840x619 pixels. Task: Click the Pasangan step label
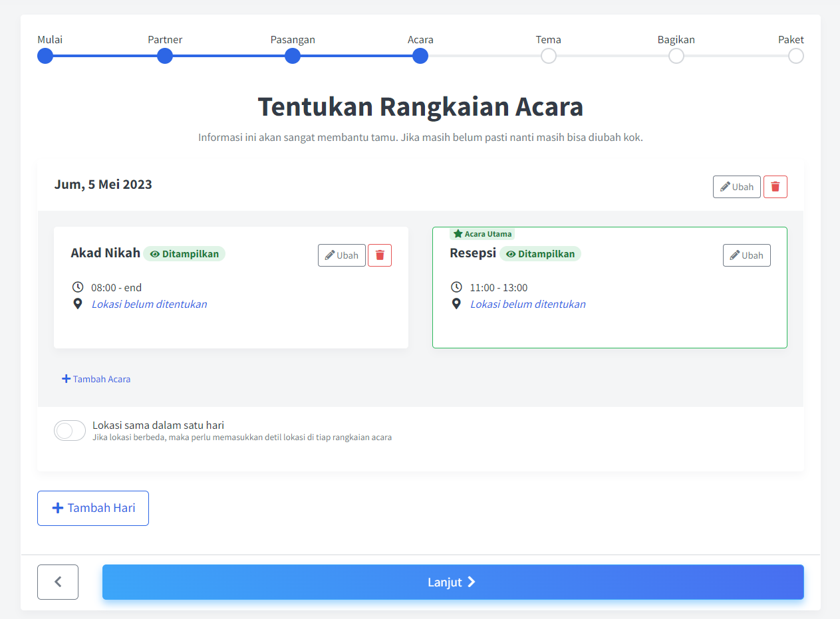293,40
